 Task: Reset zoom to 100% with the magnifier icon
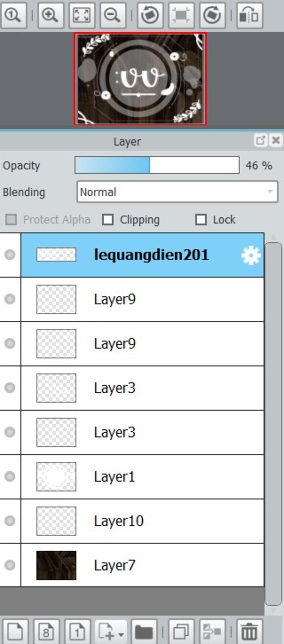tap(13, 15)
